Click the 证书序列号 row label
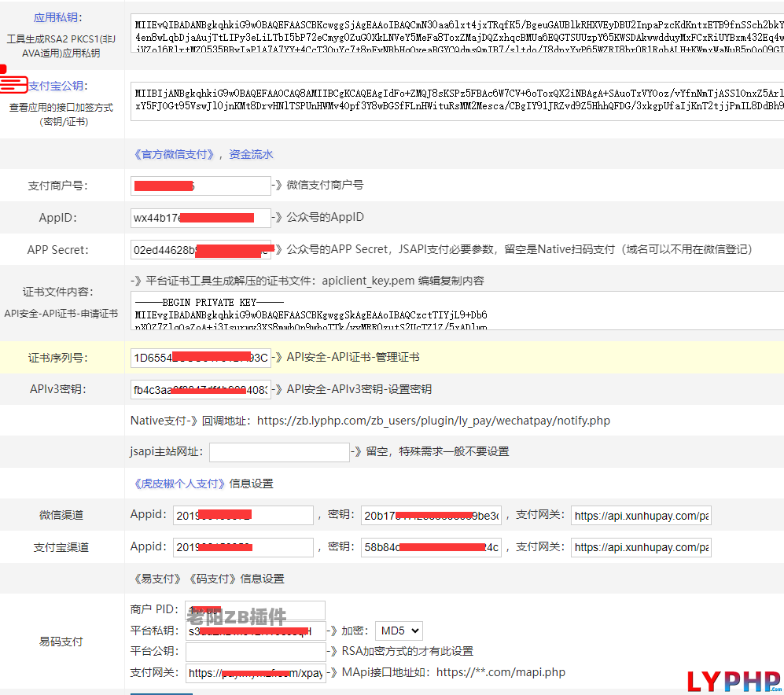The image size is (784, 695). click(58, 358)
